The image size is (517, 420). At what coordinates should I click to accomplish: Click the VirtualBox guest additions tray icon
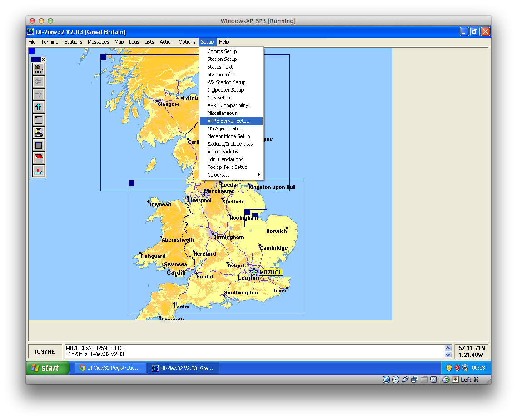[465, 368]
